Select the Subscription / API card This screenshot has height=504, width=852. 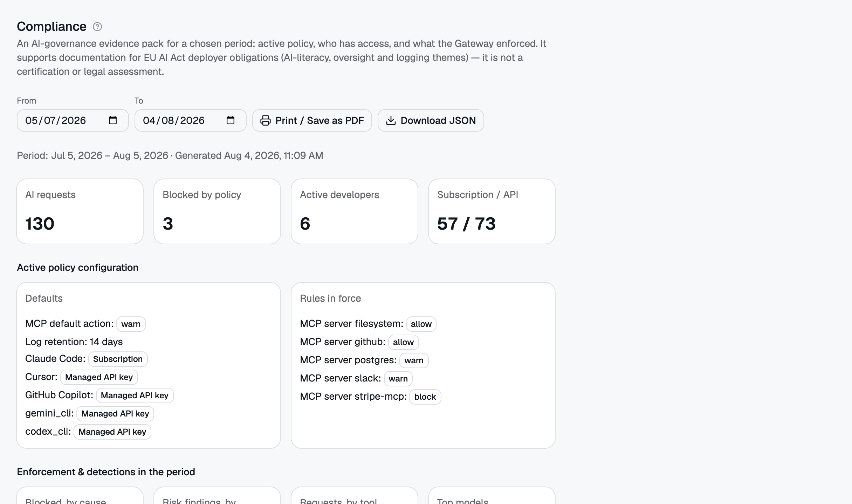point(492,211)
